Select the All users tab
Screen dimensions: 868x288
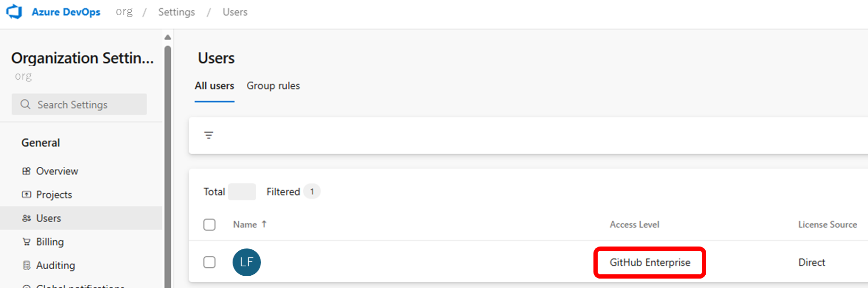[215, 86]
